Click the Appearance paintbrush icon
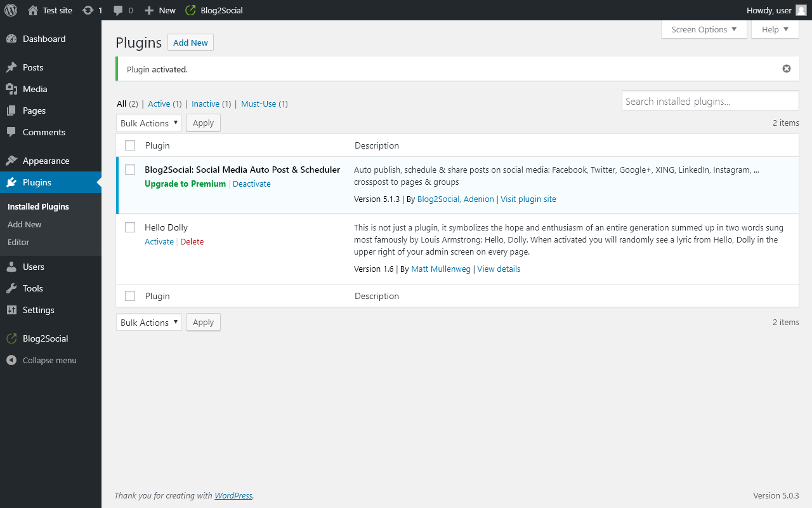812x508 pixels. (x=11, y=161)
